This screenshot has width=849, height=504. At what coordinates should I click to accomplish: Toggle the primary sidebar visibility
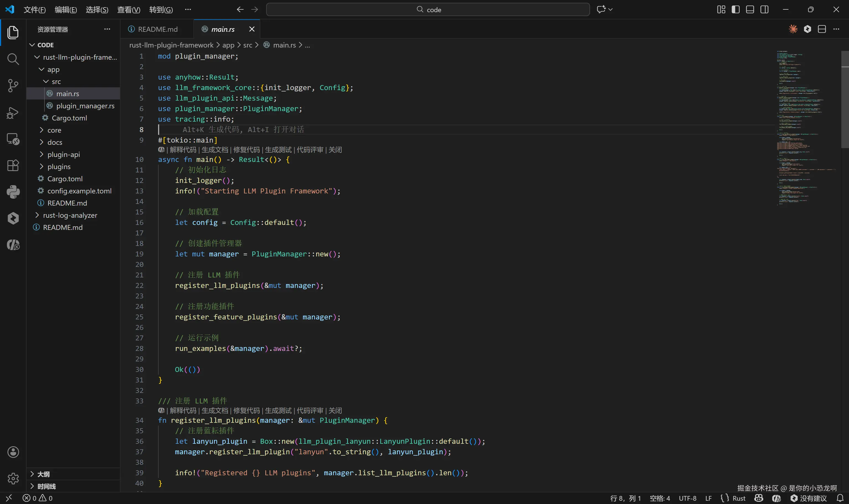point(736,9)
